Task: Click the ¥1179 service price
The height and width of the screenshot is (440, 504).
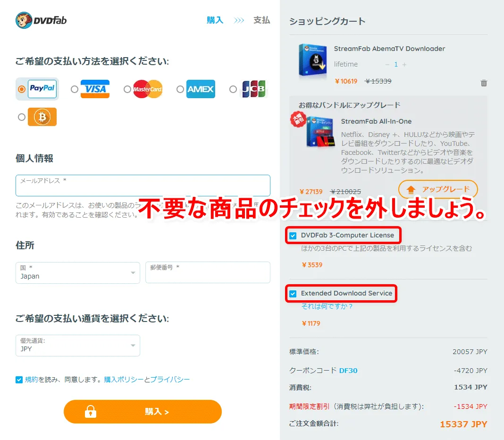Action: (x=311, y=323)
